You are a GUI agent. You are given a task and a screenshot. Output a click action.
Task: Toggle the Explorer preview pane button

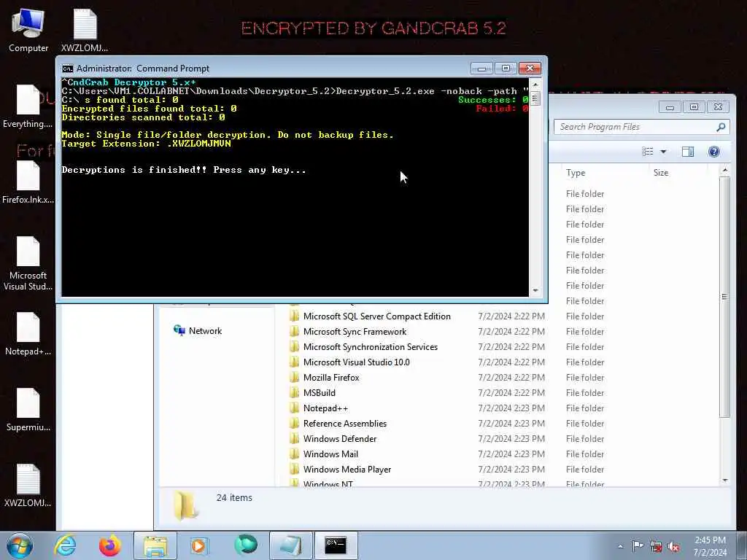688,152
